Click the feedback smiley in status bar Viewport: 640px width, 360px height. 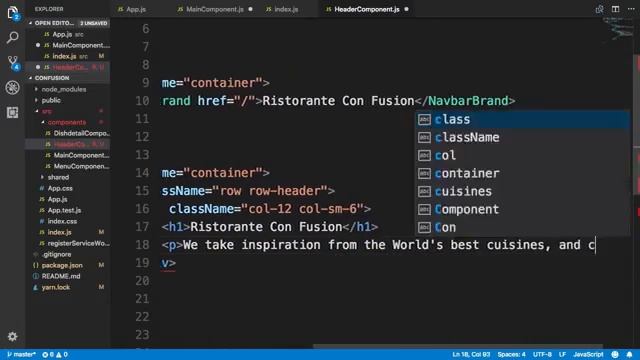[615, 354]
